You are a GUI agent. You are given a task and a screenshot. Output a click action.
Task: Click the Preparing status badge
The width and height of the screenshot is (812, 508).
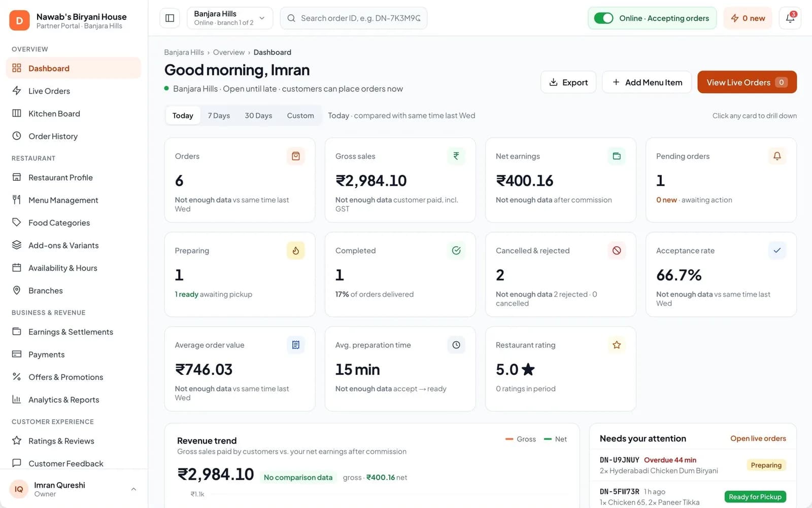pos(766,465)
